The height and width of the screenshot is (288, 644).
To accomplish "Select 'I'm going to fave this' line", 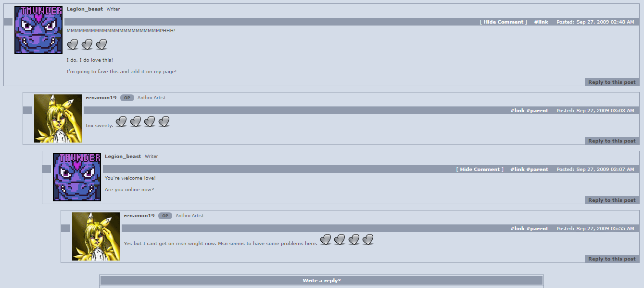I will point(122,72).
